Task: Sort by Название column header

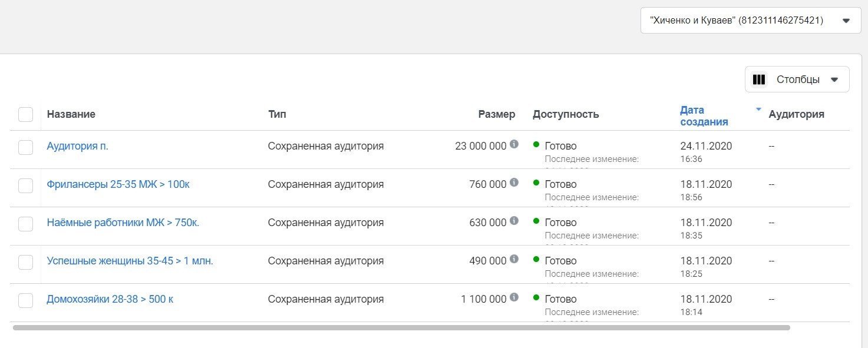Action: [71, 114]
